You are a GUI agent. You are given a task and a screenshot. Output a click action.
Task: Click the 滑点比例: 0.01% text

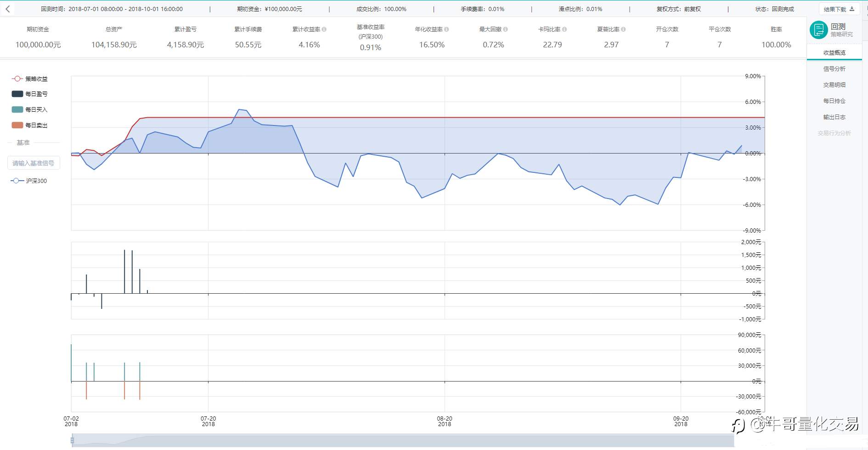point(581,9)
